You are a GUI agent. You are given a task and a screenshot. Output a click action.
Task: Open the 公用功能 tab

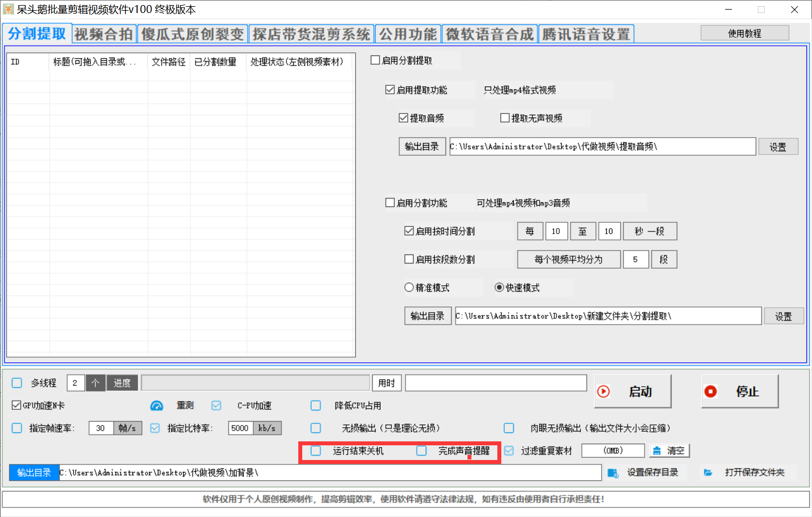pos(408,34)
